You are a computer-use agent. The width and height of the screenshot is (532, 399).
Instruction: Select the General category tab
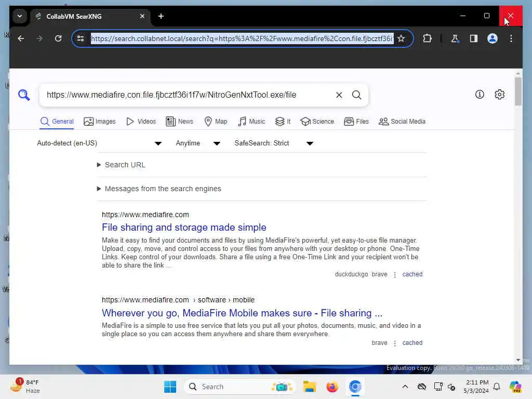pyautogui.click(x=57, y=122)
